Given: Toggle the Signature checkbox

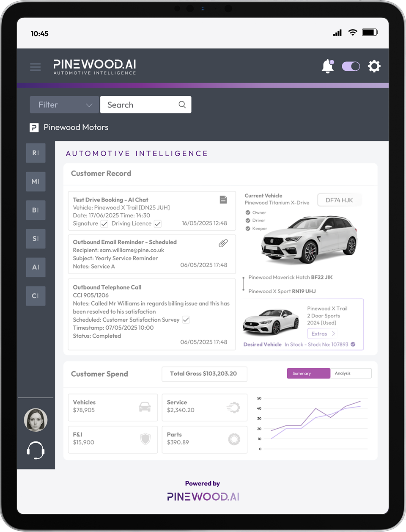Looking at the screenshot, I should 104,224.
